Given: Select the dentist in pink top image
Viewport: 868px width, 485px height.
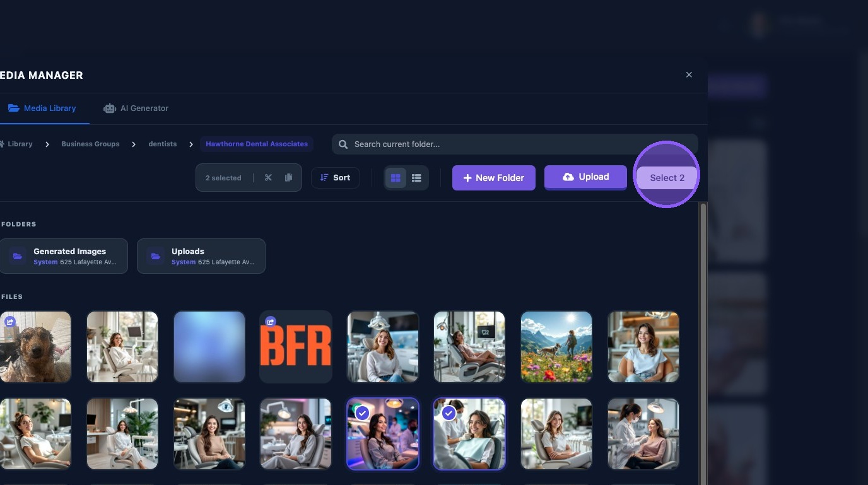Looking at the screenshot, I should (643, 434).
